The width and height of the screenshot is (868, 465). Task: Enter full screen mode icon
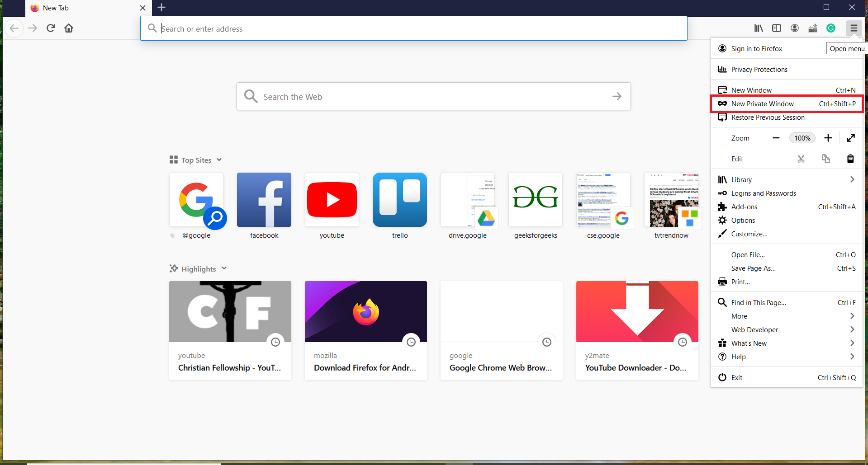[x=851, y=138]
